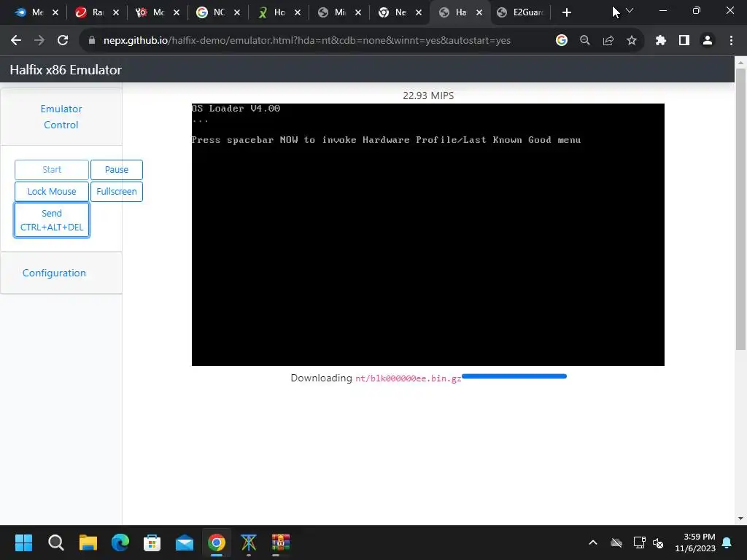
Task: Open the muted volume tray icon
Action: 659,542
